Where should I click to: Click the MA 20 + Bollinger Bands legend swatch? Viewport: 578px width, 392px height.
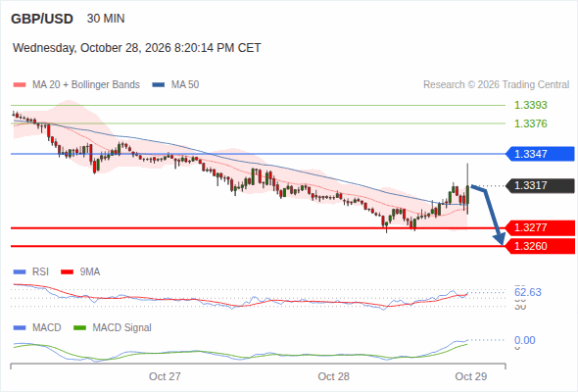[x=20, y=85]
